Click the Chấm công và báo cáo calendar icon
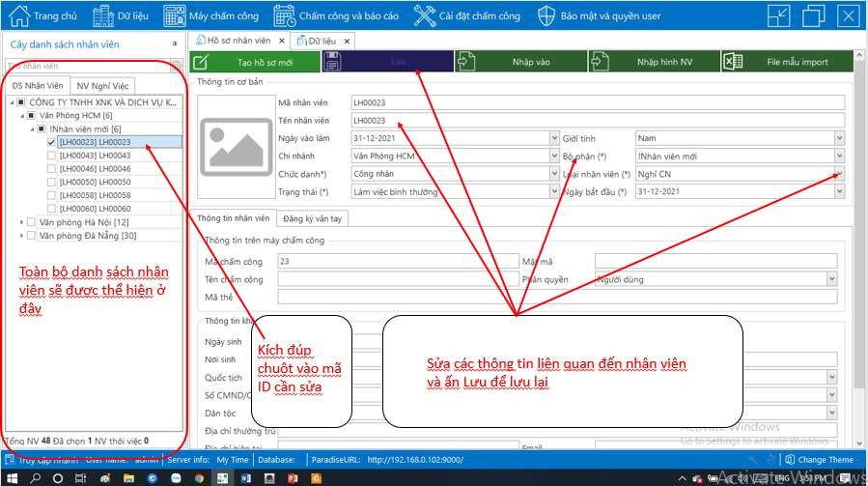868x486 pixels. pyautogui.click(x=284, y=15)
